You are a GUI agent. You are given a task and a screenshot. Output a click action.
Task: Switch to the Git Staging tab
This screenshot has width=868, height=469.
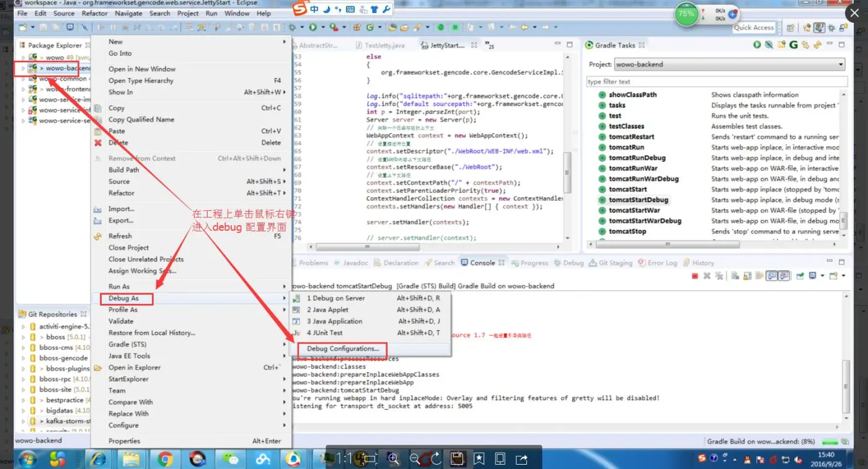click(x=611, y=263)
